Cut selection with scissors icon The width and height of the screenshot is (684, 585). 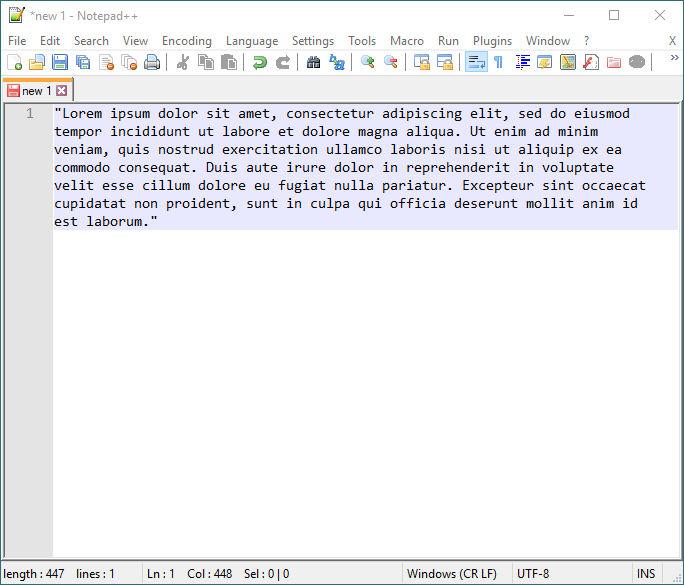182,62
